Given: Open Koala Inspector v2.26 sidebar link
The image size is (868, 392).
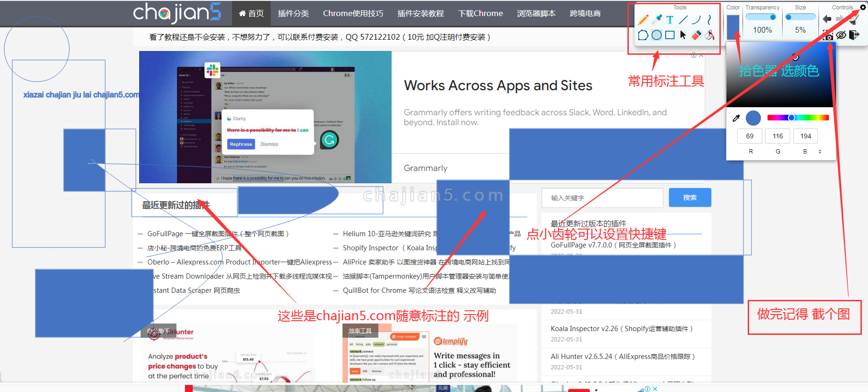Looking at the screenshot, I should [622, 329].
